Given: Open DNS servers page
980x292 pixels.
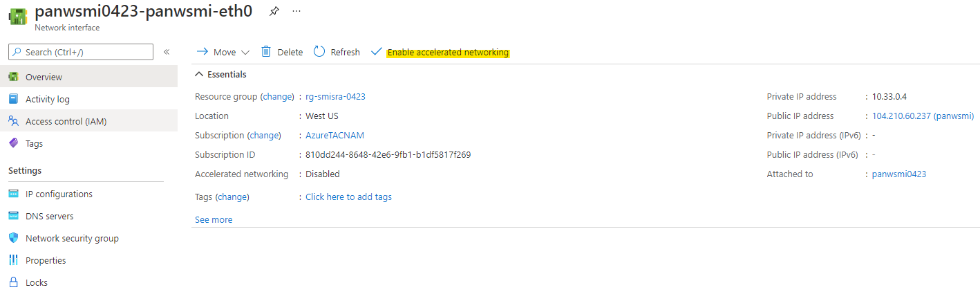Looking at the screenshot, I should 49,216.
